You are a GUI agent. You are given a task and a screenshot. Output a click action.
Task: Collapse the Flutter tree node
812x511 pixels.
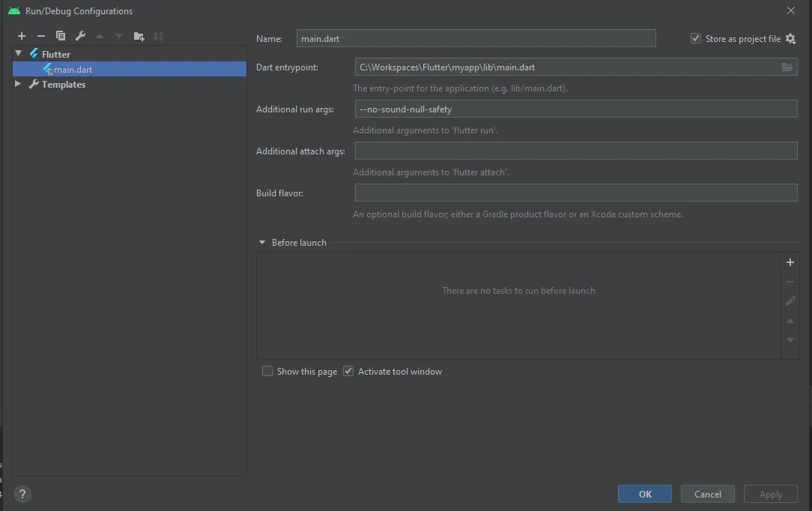click(18, 53)
